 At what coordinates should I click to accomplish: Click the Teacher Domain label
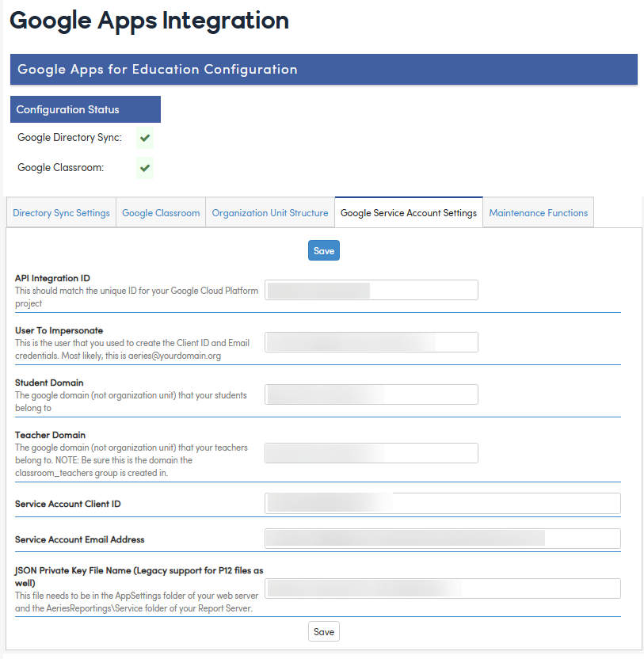50,435
